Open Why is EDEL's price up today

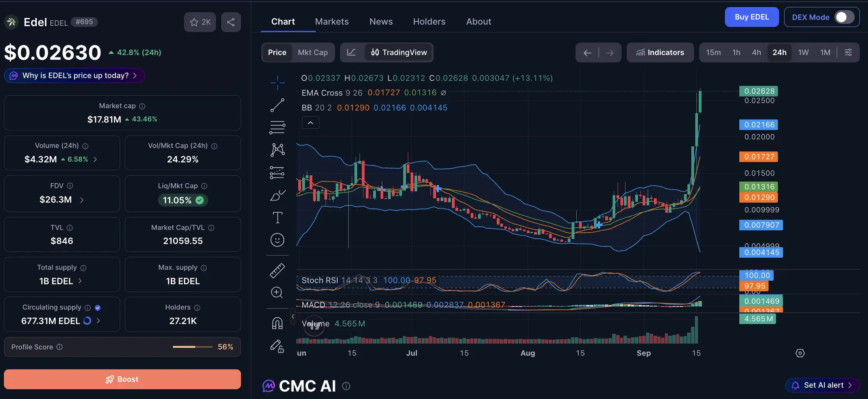tap(74, 75)
